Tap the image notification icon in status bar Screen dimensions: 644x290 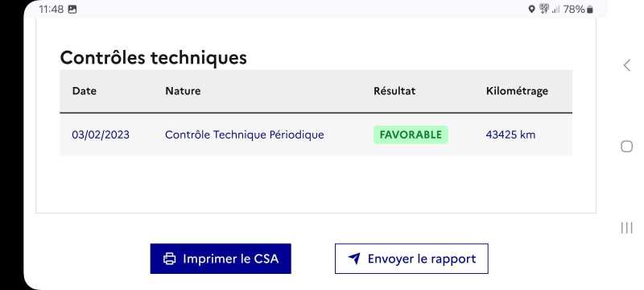click(72, 9)
